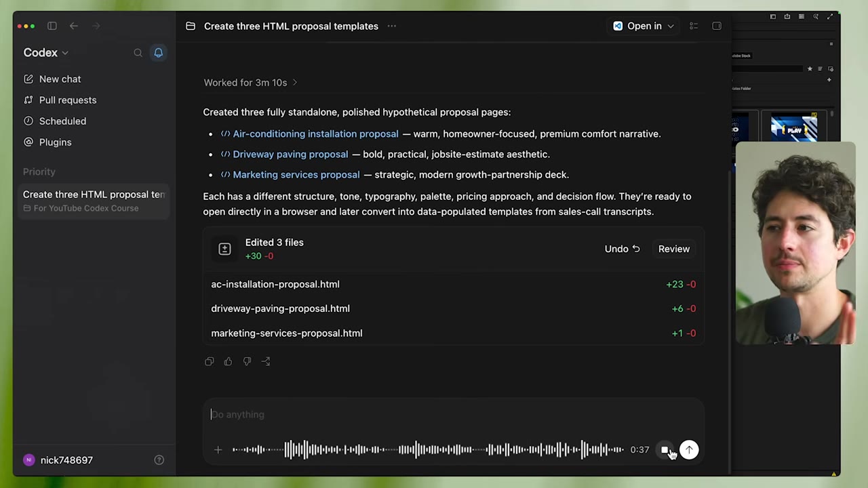
Task: Click the Edited 3 files diff icon
Action: tap(224, 249)
